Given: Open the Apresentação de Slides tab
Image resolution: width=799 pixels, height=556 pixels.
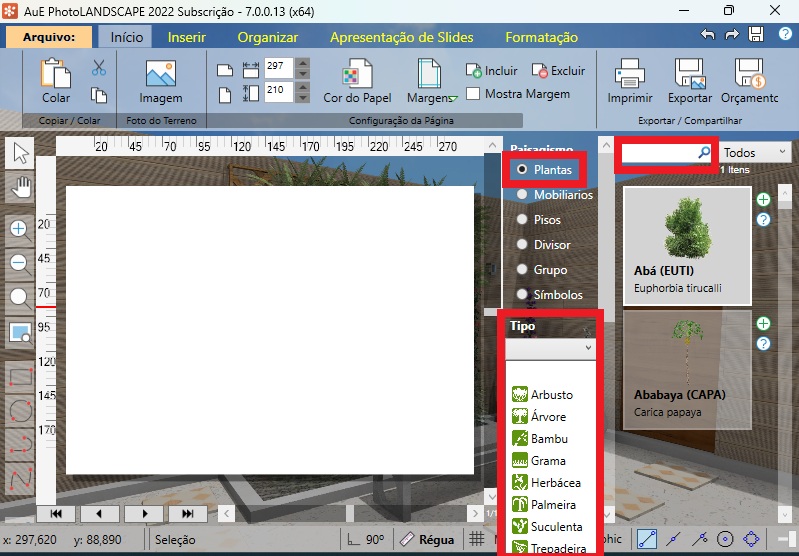Looking at the screenshot, I should [402, 37].
